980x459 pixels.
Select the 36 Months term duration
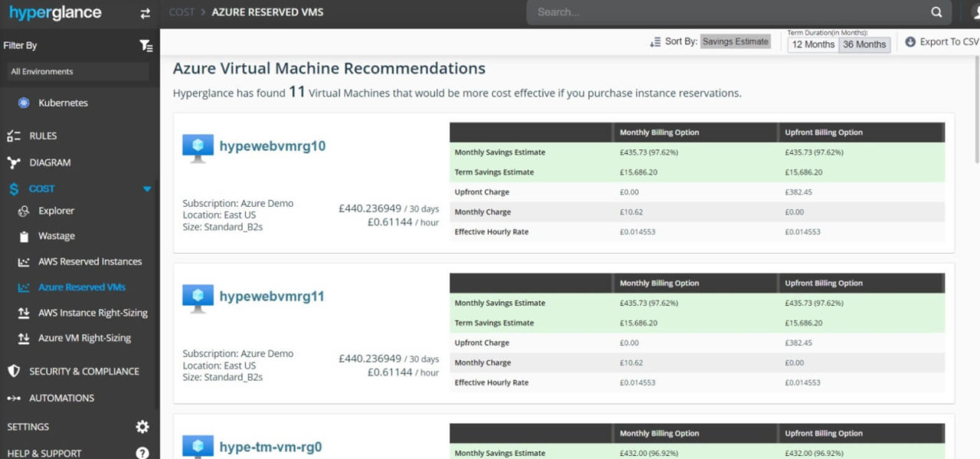864,44
